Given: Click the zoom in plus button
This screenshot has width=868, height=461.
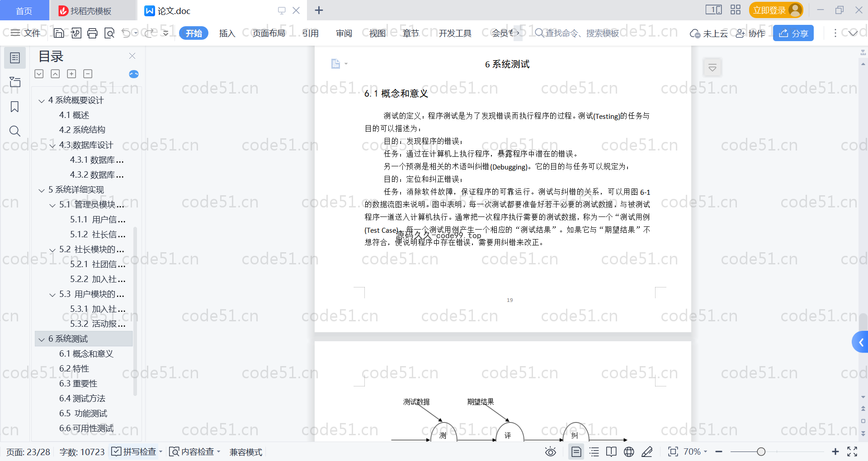Looking at the screenshot, I should click(x=835, y=452).
